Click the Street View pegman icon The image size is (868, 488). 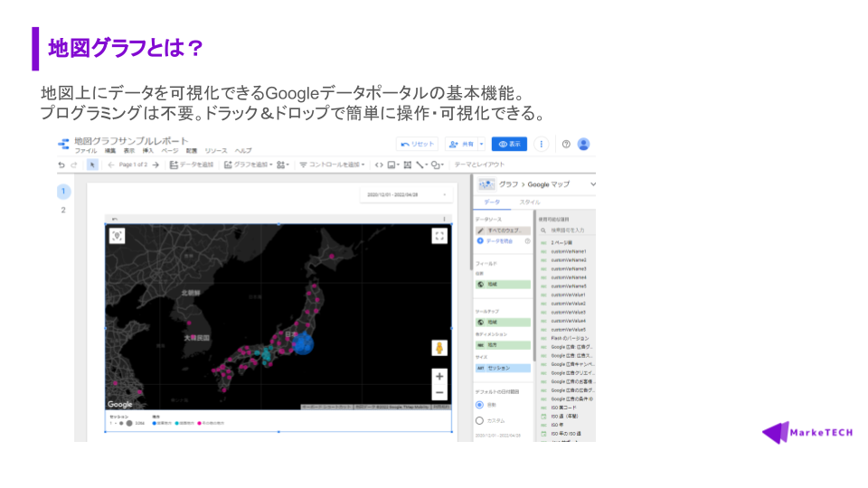[439, 348]
